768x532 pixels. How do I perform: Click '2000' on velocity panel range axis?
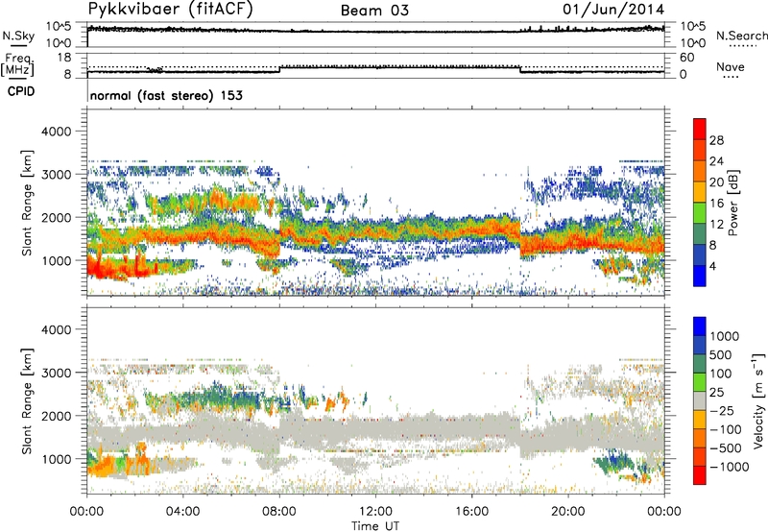click(x=56, y=416)
